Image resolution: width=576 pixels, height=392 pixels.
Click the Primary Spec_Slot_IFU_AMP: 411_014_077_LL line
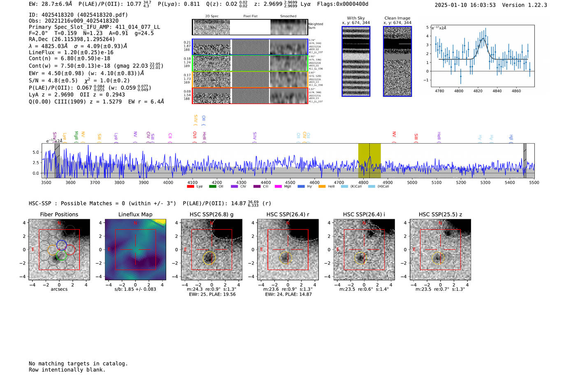pos(94,27)
